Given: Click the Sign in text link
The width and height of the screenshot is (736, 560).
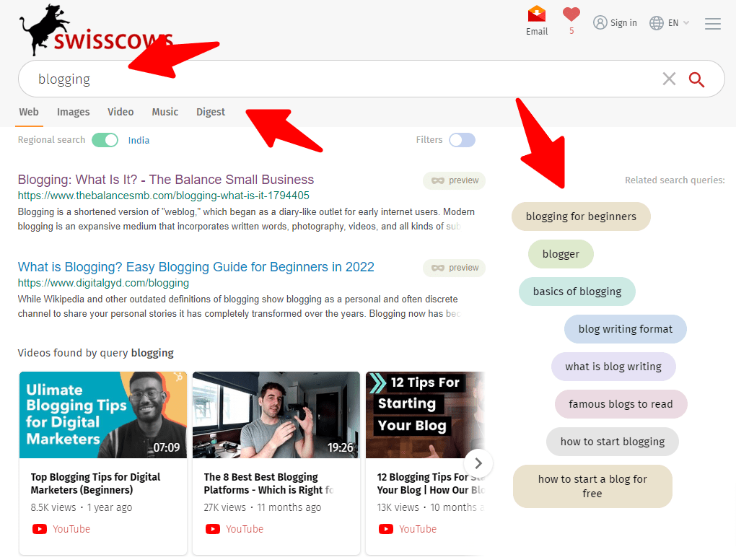Looking at the screenshot, I should point(623,22).
